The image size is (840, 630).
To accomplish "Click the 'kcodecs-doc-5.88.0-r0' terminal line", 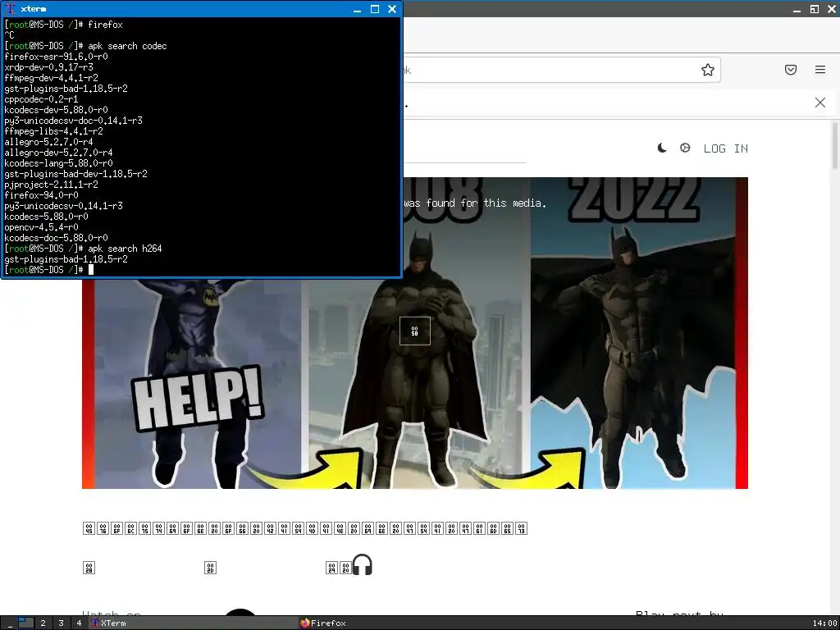I will click(x=57, y=238).
